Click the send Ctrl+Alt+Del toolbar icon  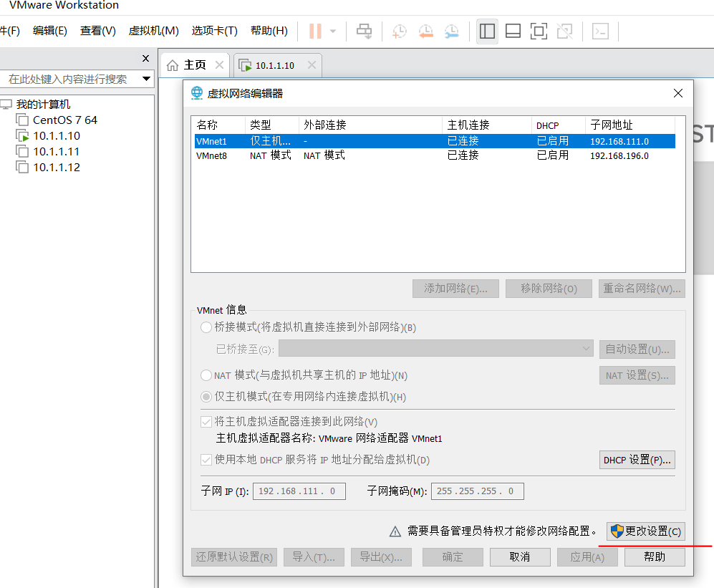click(x=364, y=32)
